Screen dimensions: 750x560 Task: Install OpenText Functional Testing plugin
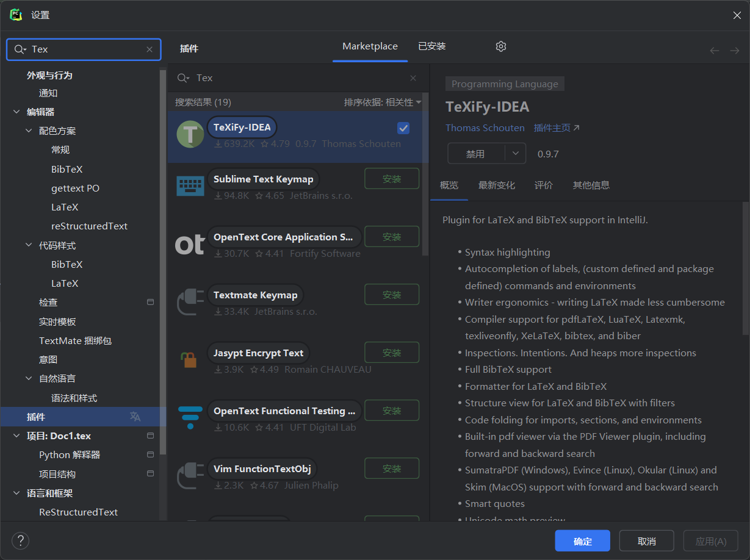pyautogui.click(x=392, y=411)
